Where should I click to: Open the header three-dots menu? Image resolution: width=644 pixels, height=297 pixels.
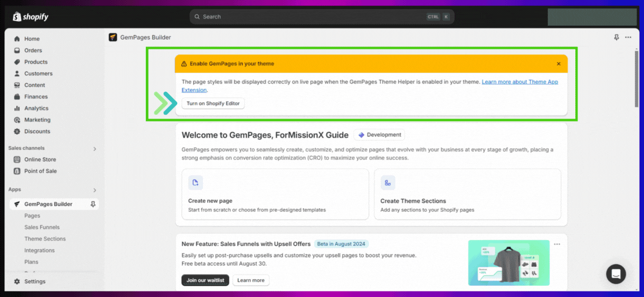[x=628, y=37]
